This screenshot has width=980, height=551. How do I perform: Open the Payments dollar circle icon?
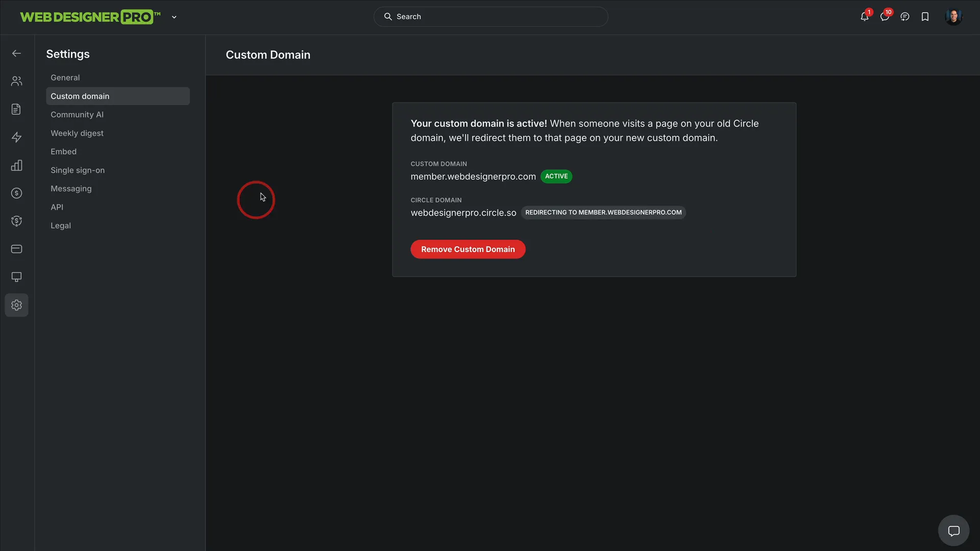tap(16, 193)
